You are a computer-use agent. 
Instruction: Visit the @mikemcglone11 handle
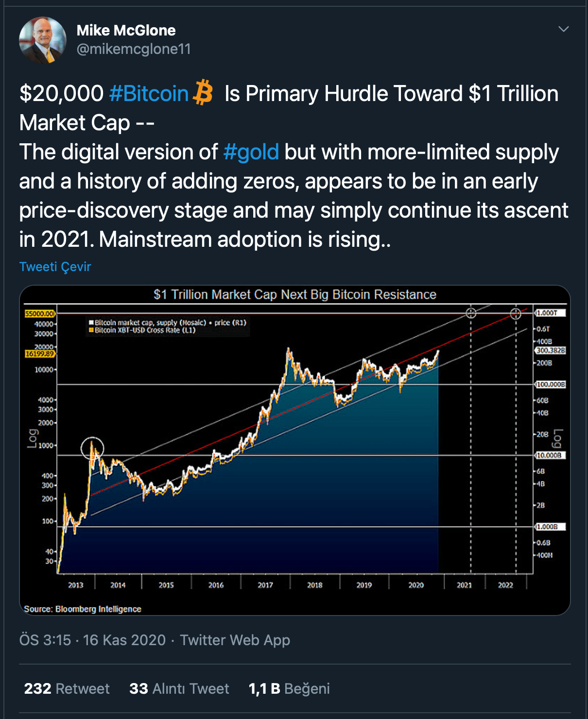coord(134,49)
